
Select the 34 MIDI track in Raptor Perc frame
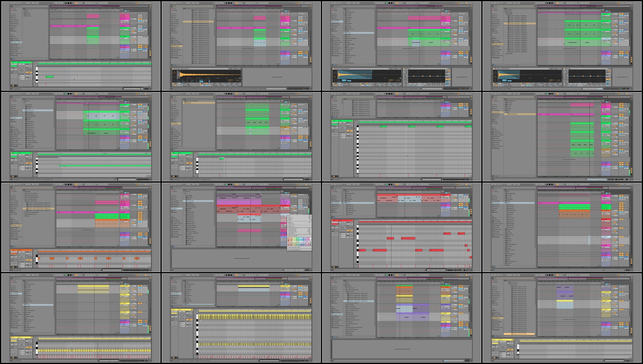606,309
